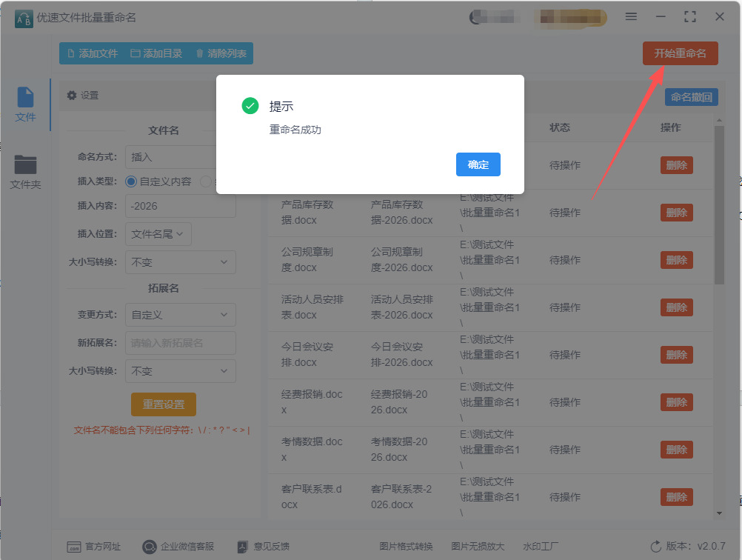Start renaming with 开始重命名 button
Screen dimensions: 742x560
pyautogui.click(x=680, y=53)
